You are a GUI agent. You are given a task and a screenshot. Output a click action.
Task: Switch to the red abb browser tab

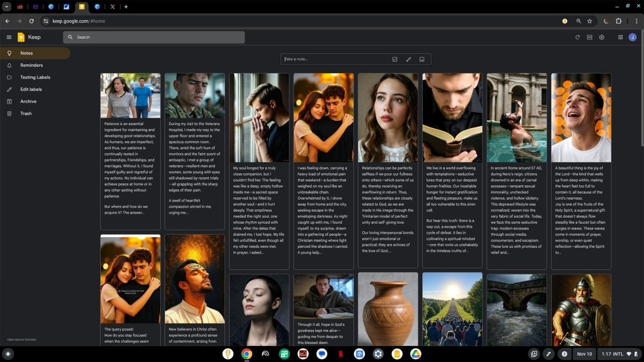pos(20,6)
